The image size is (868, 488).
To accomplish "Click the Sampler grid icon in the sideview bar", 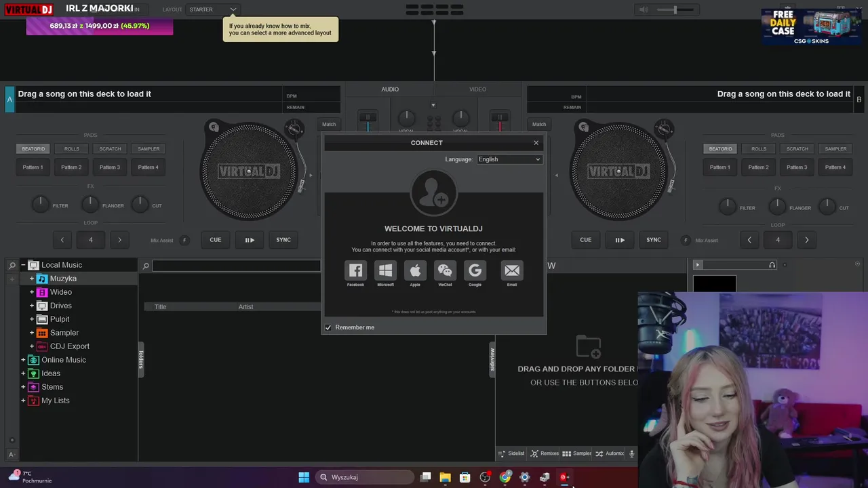I will (x=566, y=453).
